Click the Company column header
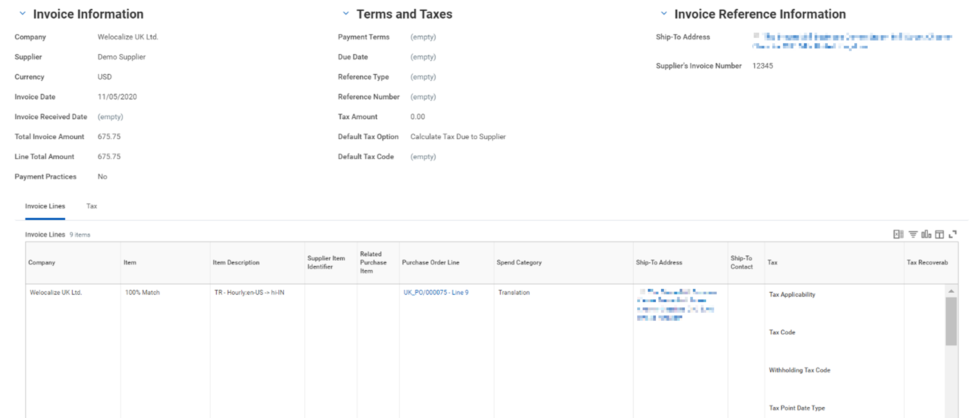The width and height of the screenshot is (980, 418). 42,262
